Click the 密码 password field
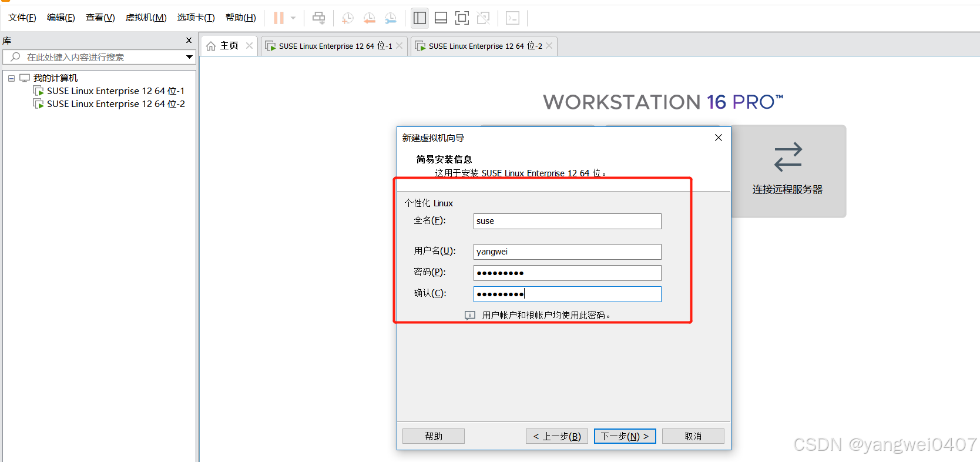This screenshot has width=980, height=462. coord(568,273)
